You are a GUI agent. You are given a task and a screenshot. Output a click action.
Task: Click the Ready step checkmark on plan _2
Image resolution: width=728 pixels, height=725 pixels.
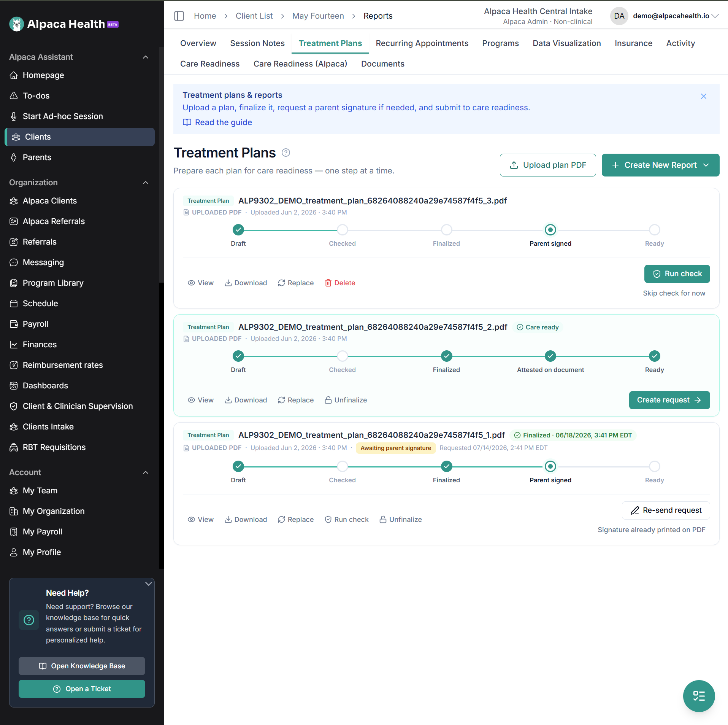point(655,356)
